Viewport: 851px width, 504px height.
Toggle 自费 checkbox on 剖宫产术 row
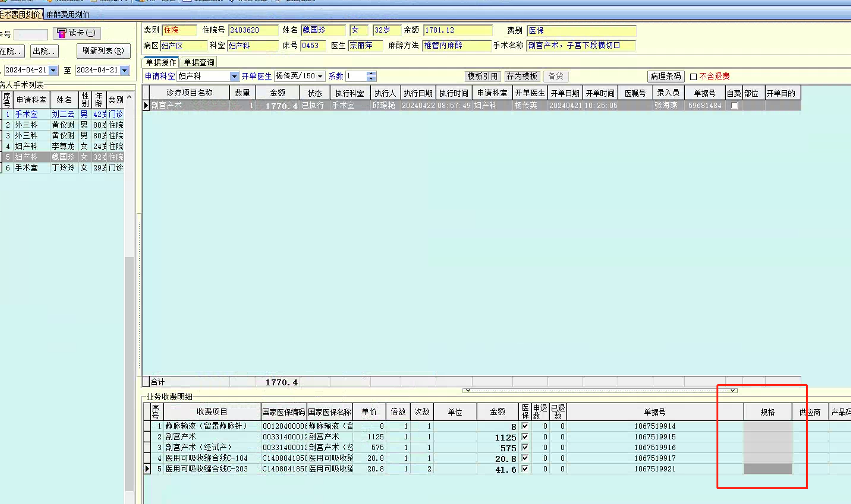[x=734, y=106]
